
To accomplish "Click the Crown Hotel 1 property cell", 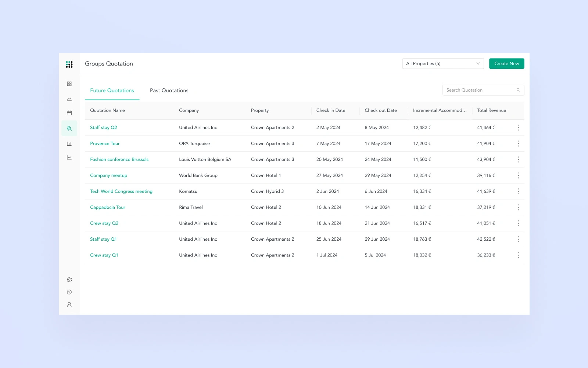I will point(266,176).
